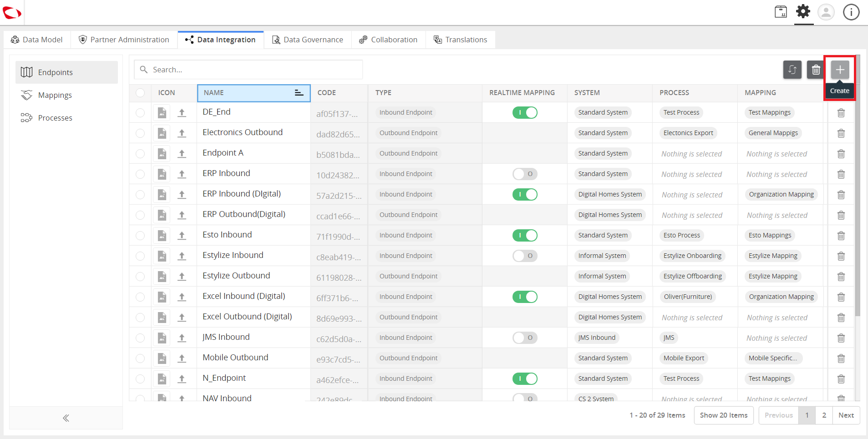Viewport: 868px width, 439px height.
Task: Switch to the Partner Administration tab
Action: point(124,40)
